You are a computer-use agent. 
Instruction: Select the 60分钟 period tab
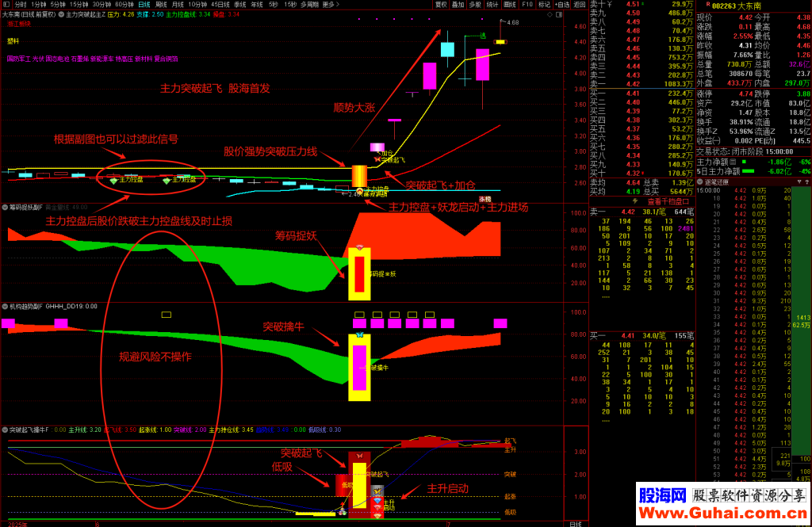[124, 4]
